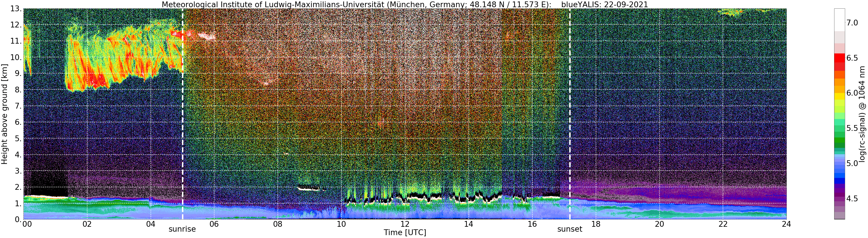This screenshot has width=868, height=238.
Task: Click the x-axis tick label 04
Action: [x=151, y=224]
